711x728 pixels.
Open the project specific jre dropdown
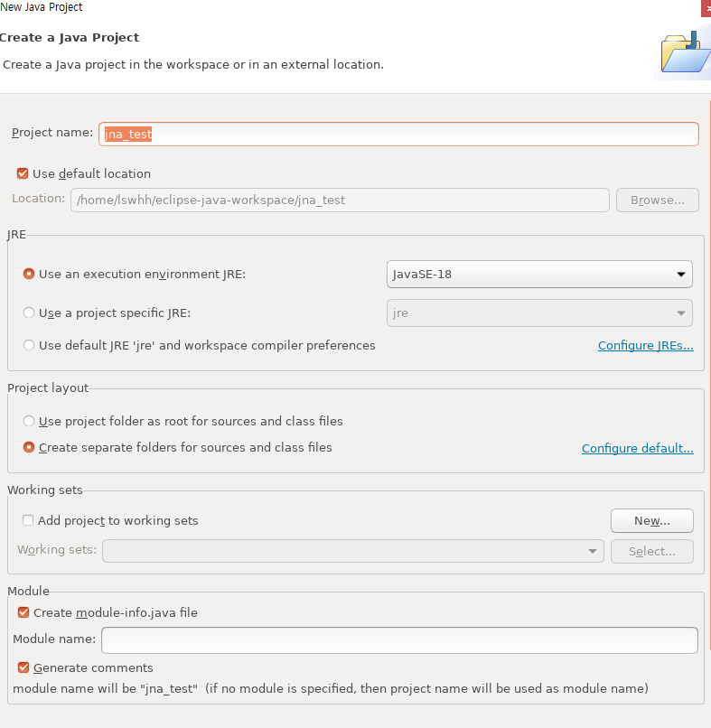[682, 313]
